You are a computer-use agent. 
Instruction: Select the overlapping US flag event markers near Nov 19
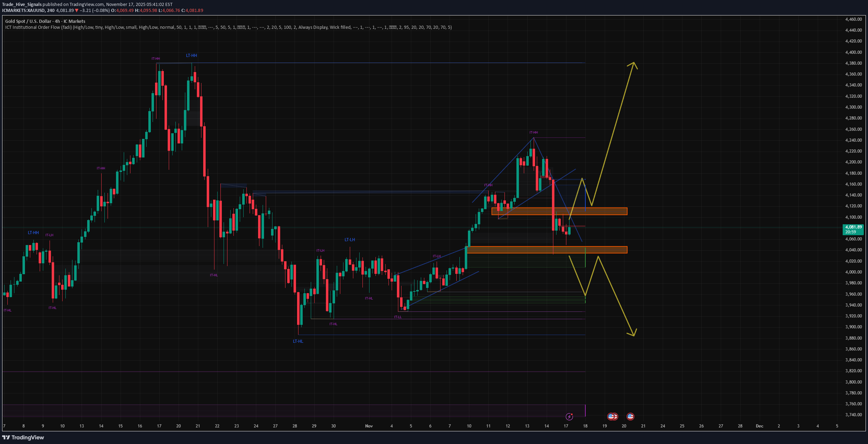tap(613, 417)
